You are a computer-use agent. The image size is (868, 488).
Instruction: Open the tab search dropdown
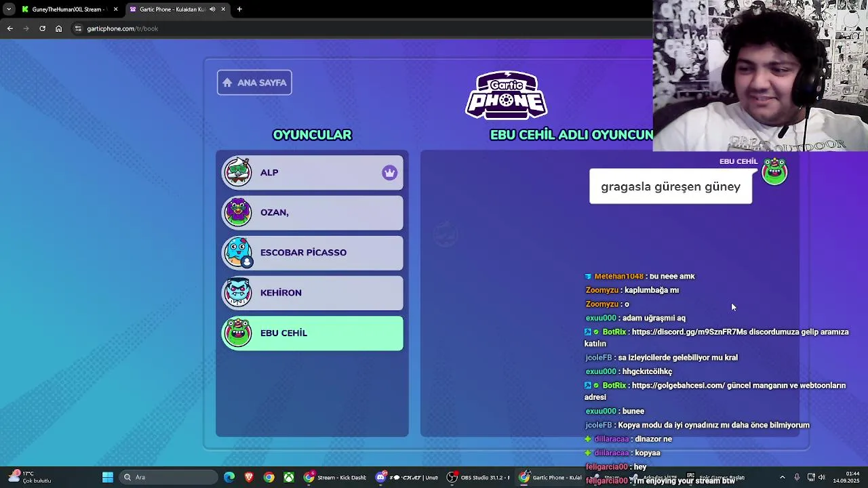click(8, 9)
